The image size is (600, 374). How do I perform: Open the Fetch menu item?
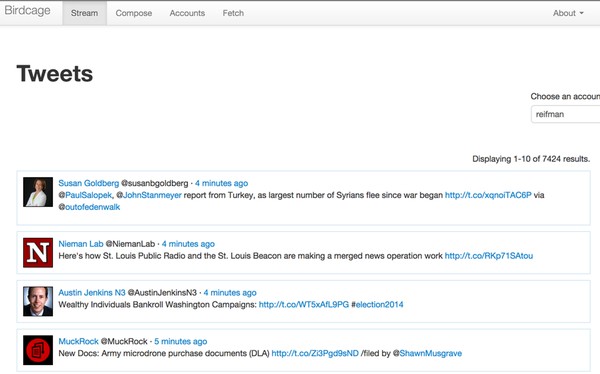pos(233,13)
